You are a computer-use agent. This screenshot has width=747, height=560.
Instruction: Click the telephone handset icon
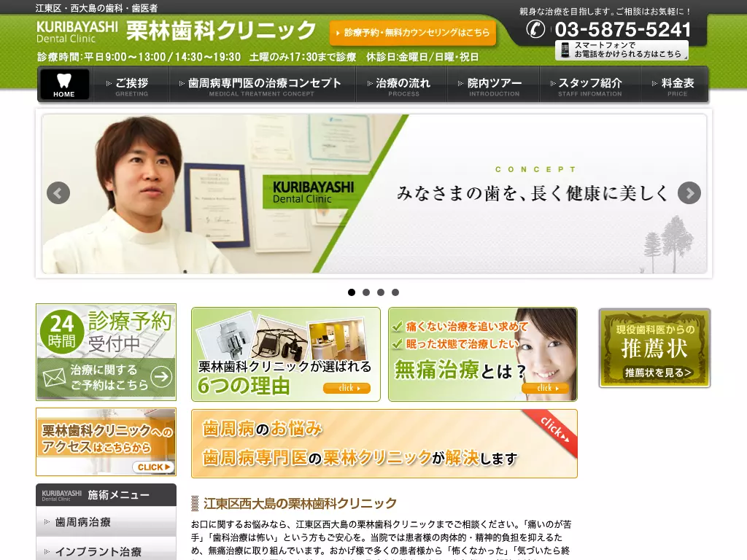535,29
